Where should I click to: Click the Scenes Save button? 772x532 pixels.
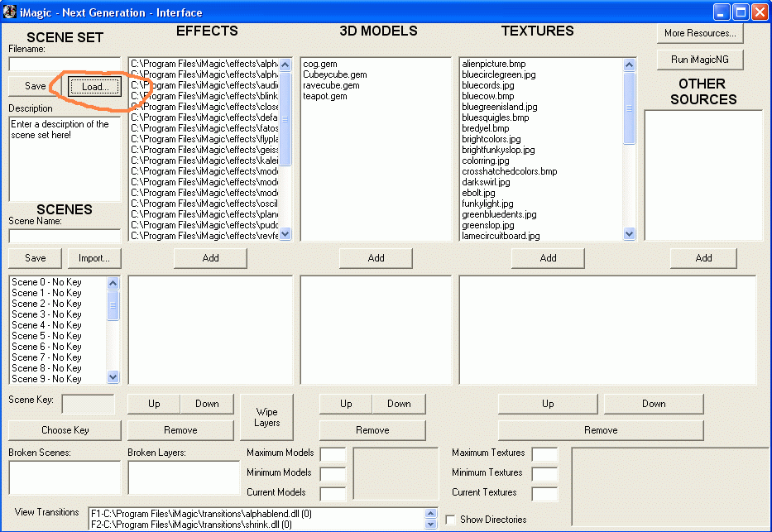[36, 258]
